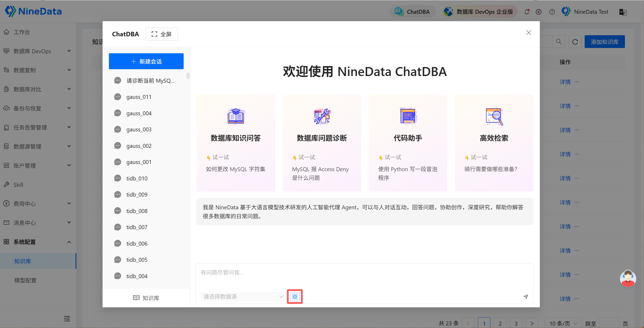Switch language with the translate icon

(623, 12)
